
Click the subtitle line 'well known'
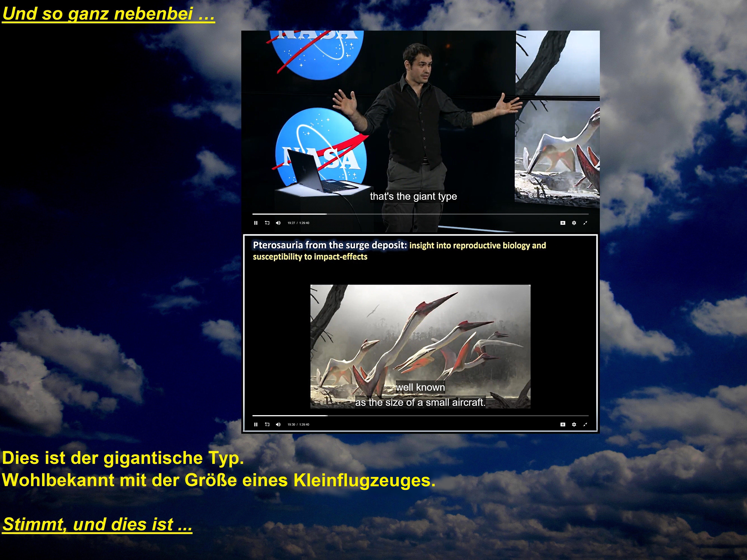[420, 387]
